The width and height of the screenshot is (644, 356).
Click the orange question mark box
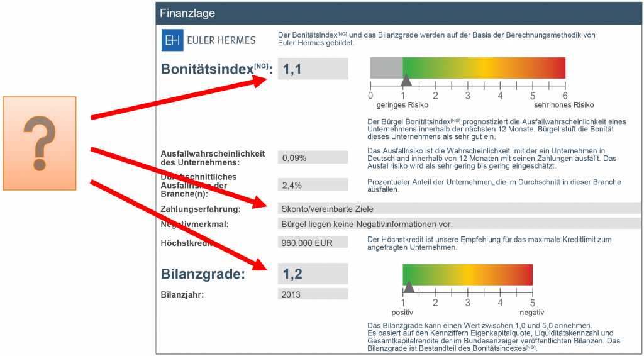point(40,134)
